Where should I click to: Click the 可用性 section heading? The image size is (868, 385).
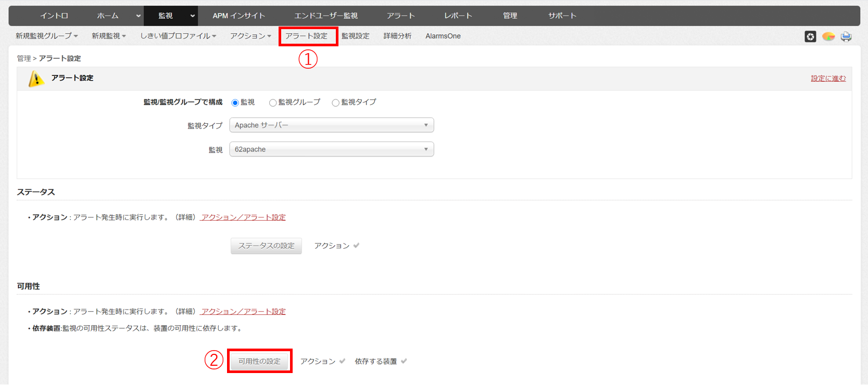[x=28, y=286]
